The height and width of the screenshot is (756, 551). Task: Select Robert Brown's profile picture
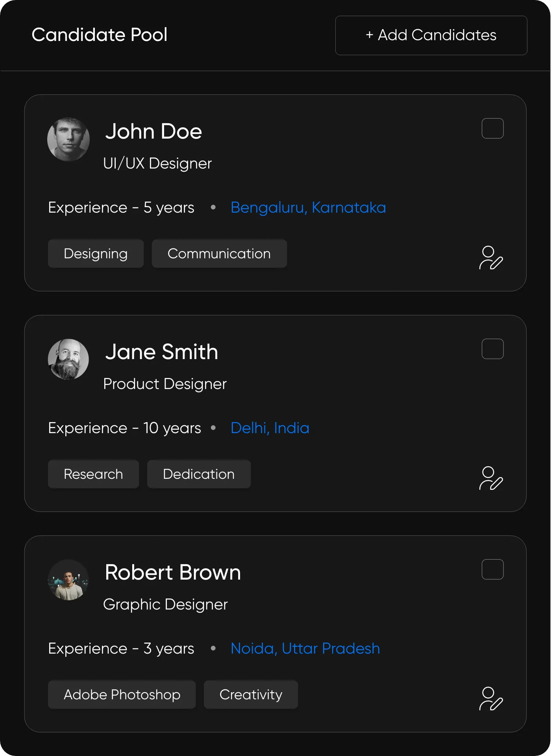(68, 580)
